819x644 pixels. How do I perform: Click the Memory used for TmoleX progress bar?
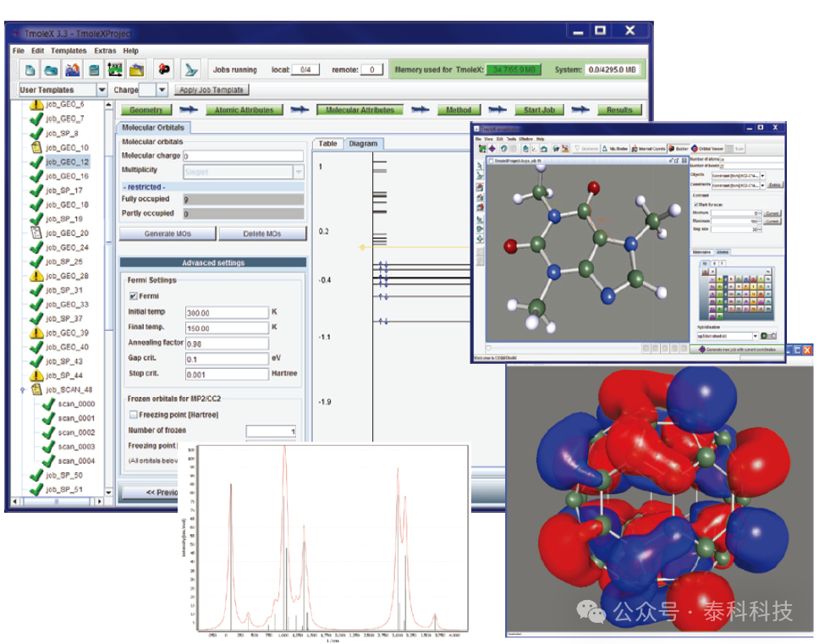(514, 69)
